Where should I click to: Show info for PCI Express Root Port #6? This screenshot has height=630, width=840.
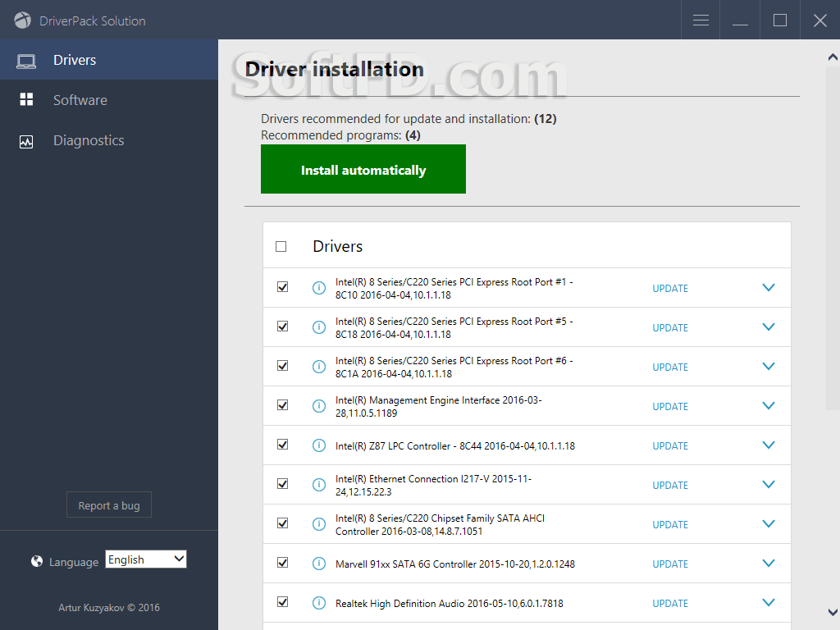(319, 367)
